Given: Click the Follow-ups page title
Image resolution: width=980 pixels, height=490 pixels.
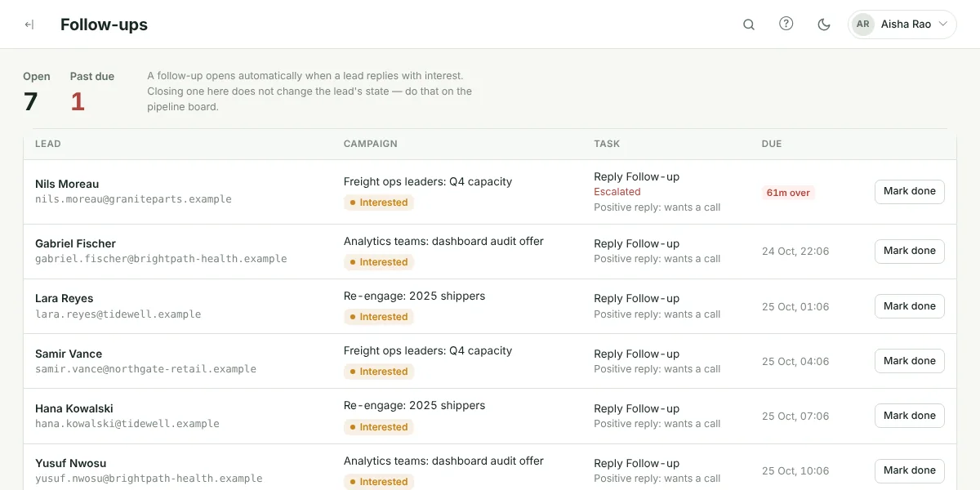Looking at the screenshot, I should click(x=104, y=24).
